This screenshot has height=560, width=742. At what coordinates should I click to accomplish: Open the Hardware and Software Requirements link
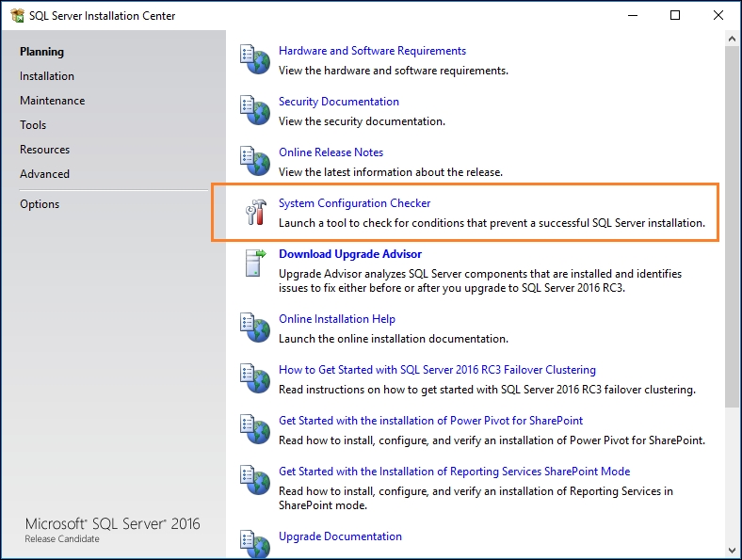(x=372, y=51)
